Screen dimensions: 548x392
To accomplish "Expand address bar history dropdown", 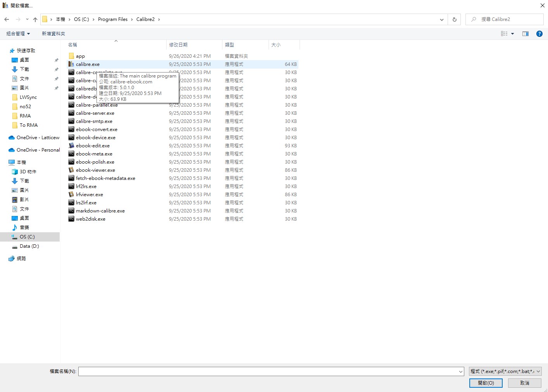I will tap(442, 19).
